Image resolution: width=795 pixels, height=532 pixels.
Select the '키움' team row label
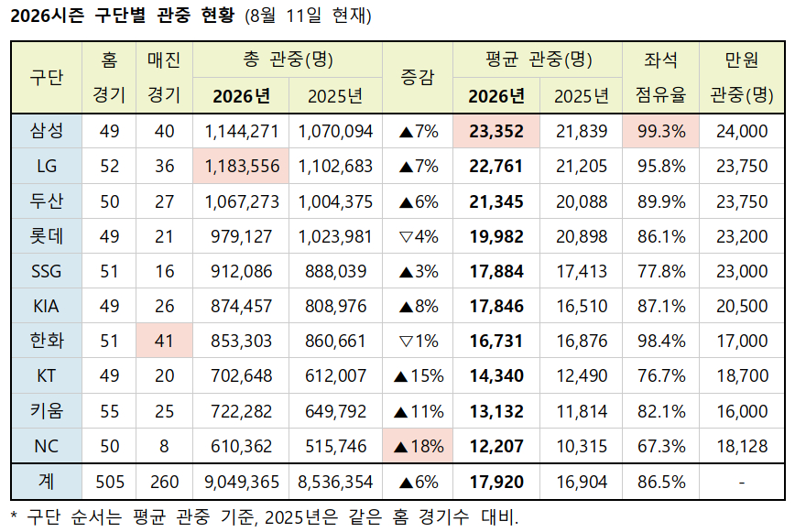pos(46,411)
